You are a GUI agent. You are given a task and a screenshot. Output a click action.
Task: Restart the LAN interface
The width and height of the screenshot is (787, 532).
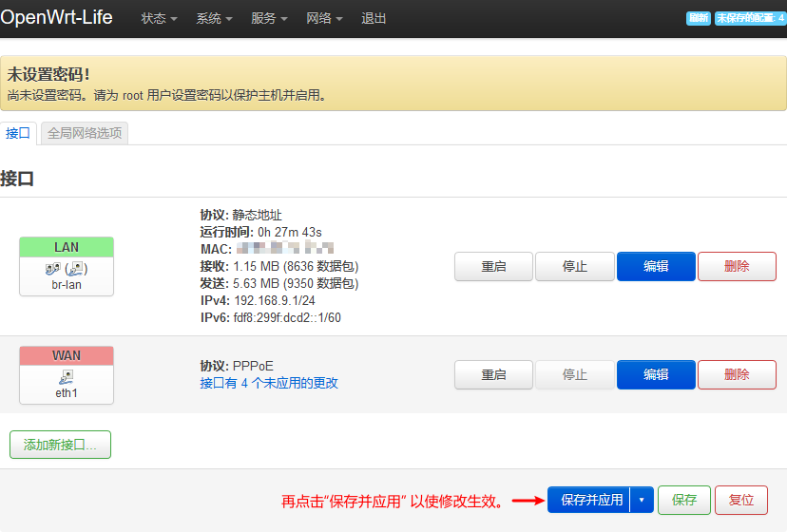point(493,266)
